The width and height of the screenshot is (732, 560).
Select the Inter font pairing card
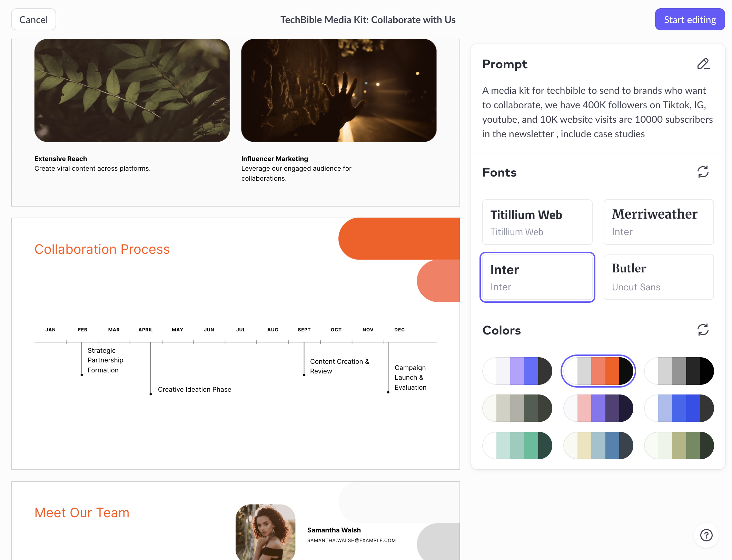pyautogui.click(x=537, y=277)
